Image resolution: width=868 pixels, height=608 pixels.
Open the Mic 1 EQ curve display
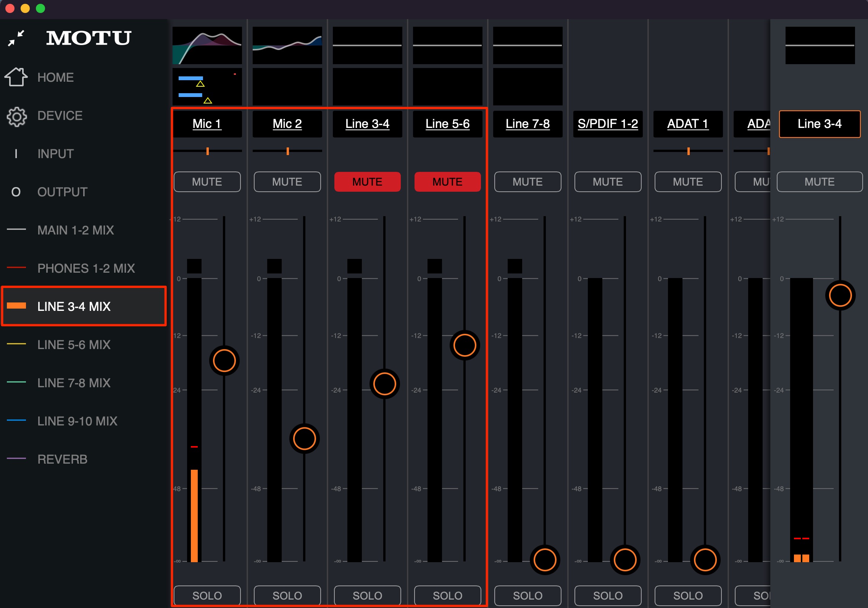(x=207, y=45)
